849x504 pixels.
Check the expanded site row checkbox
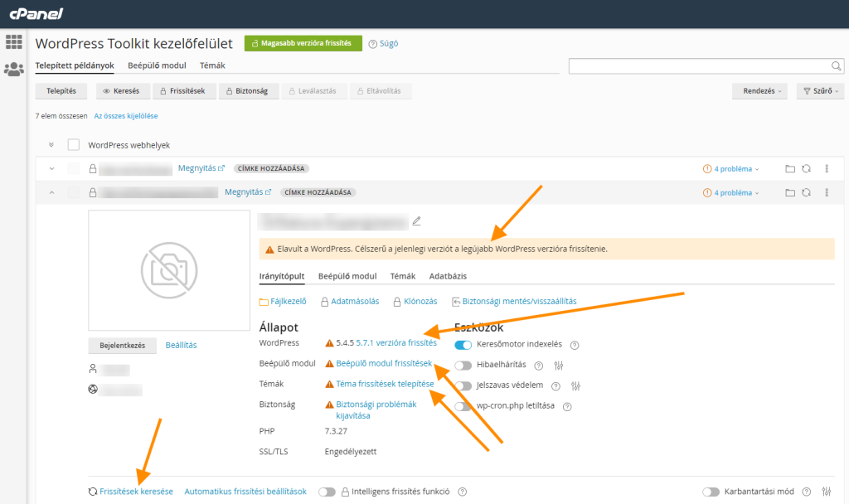[x=74, y=192]
